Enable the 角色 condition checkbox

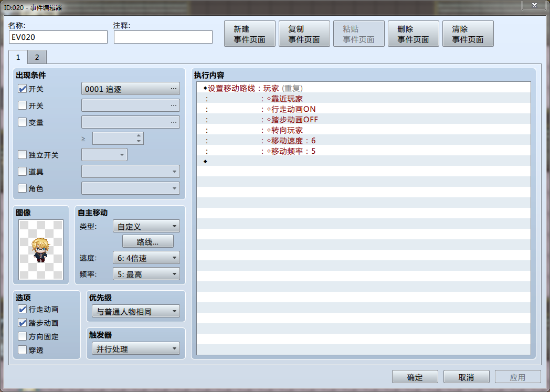tap(22, 188)
